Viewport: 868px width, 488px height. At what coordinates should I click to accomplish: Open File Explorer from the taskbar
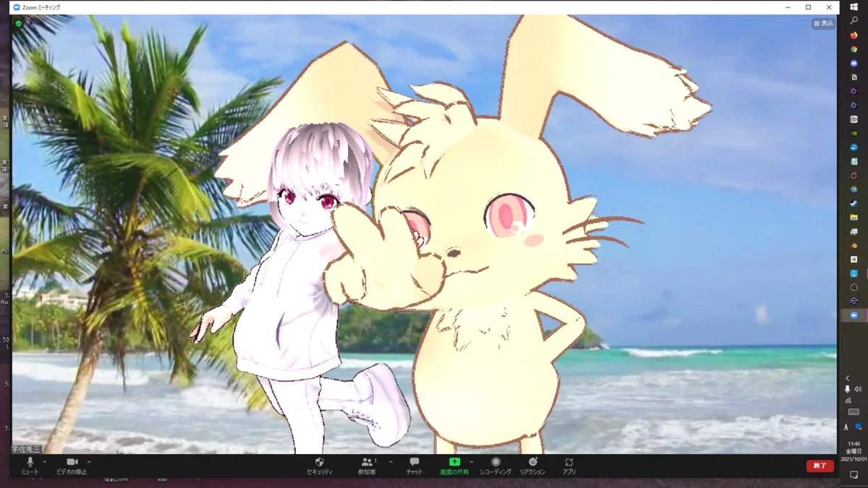tap(854, 218)
